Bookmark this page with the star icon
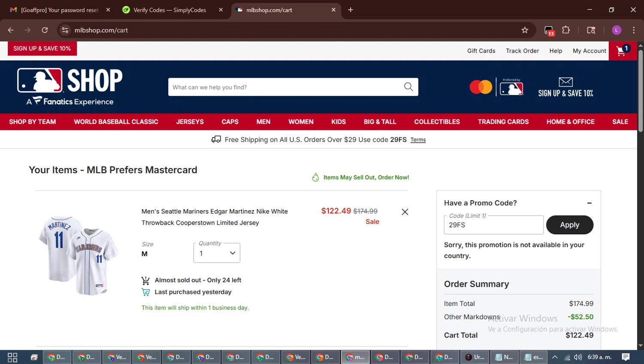The image size is (644, 364). tap(525, 30)
